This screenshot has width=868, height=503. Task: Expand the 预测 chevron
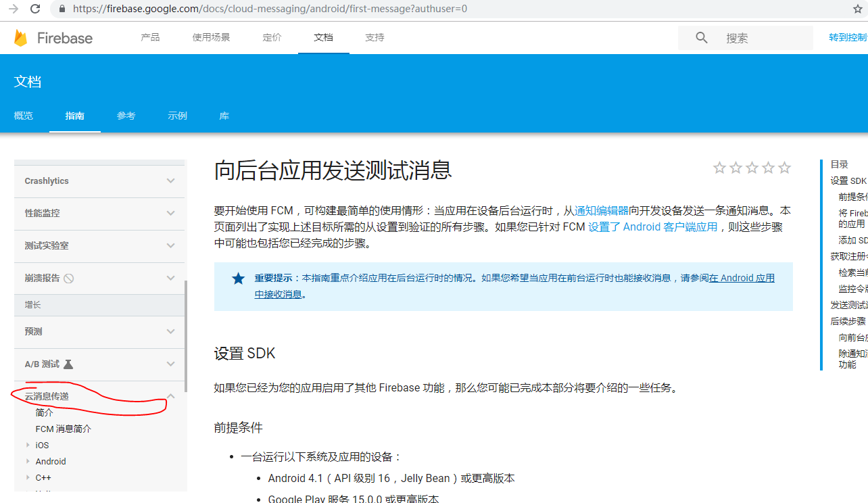(x=170, y=331)
